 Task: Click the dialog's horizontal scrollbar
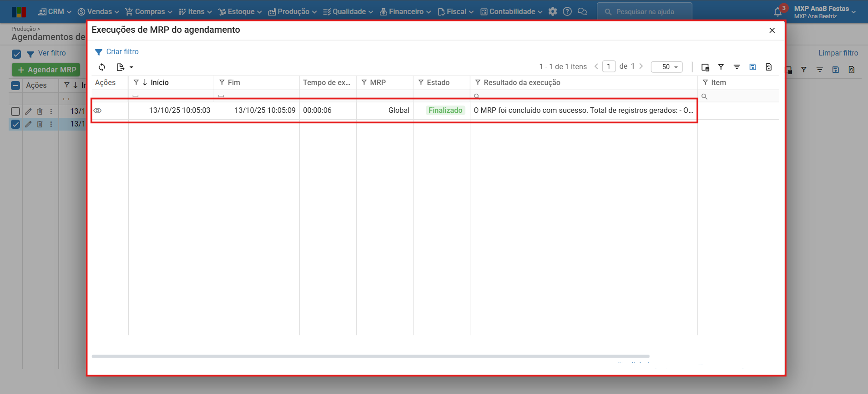click(x=370, y=357)
